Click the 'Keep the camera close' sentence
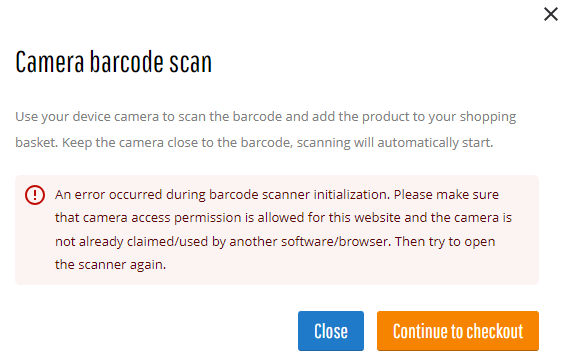 (x=177, y=143)
